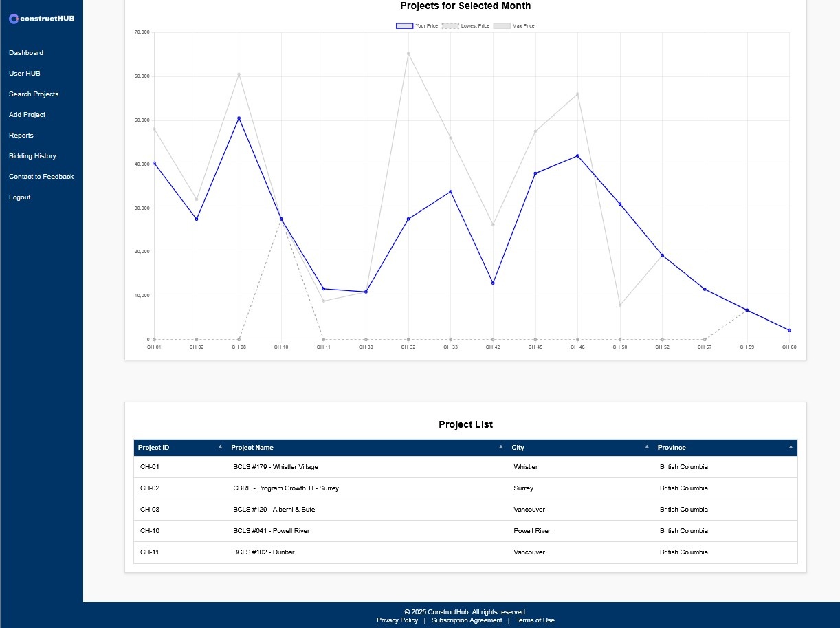This screenshot has width=840, height=628.
Task: Click the constructHUB logo icon
Action: click(x=14, y=19)
